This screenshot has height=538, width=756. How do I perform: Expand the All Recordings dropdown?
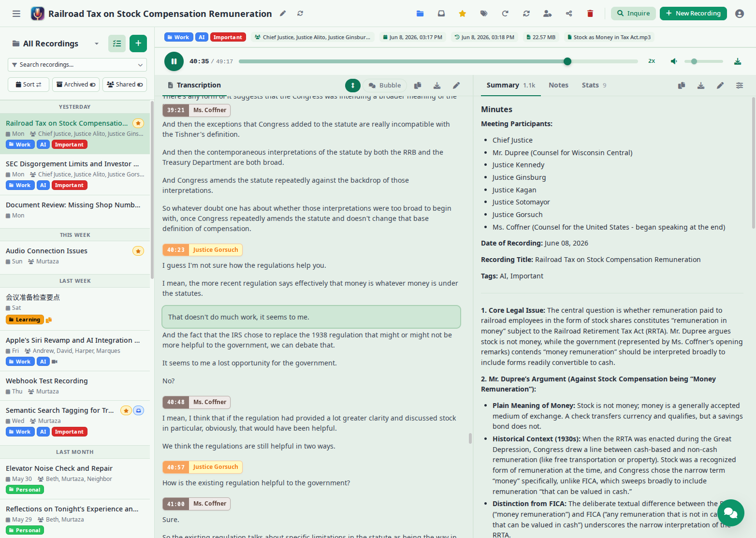[x=97, y=44]
